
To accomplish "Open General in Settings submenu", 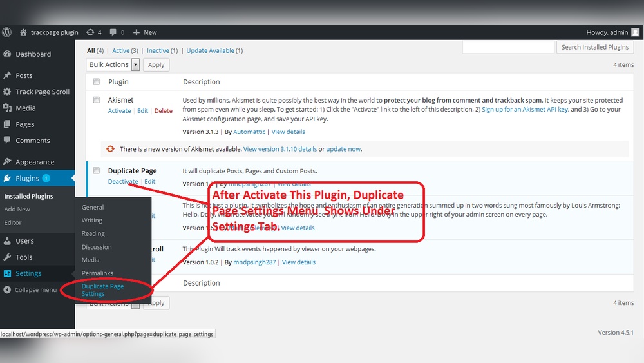I will pyautogui.click(x=93, y=207).
